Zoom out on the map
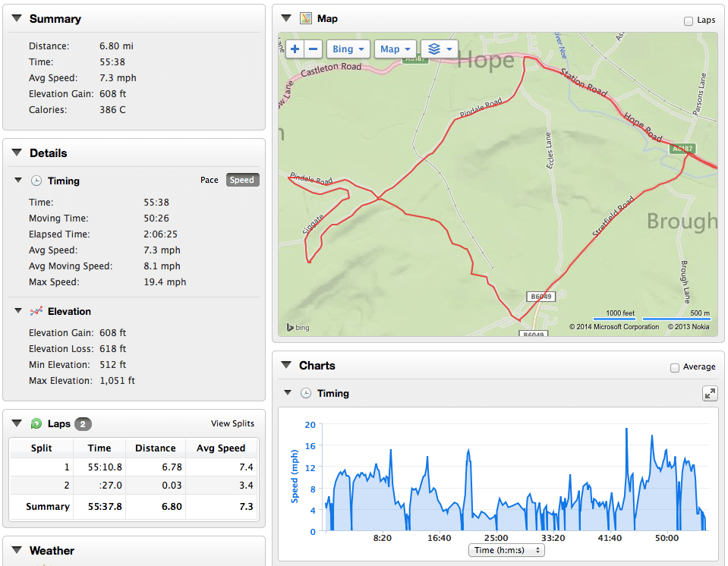Viewport: 728px width, 566px height. (x=314, y=49)
